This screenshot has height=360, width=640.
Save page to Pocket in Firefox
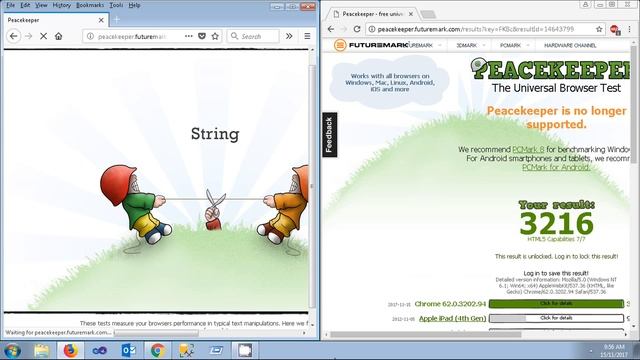202,36
